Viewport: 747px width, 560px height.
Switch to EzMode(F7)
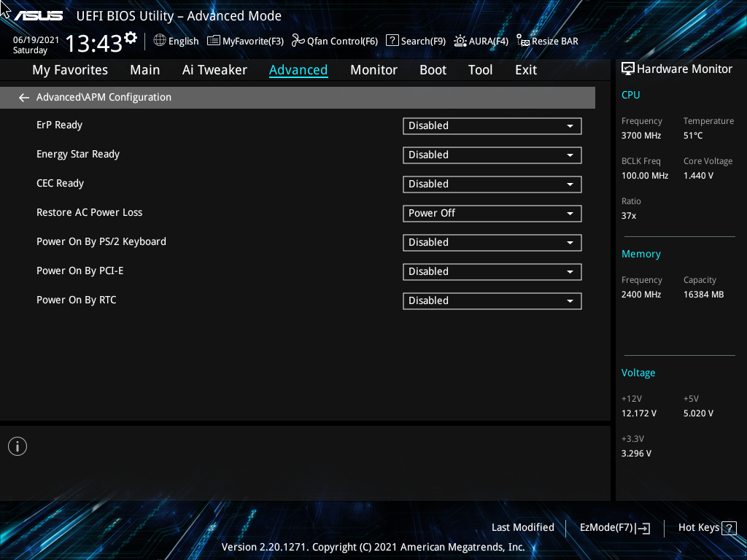coord(614,527)
